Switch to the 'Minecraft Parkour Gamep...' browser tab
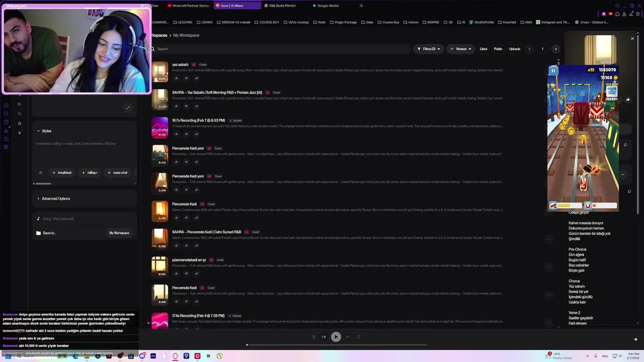 click(x=189, y=6)
